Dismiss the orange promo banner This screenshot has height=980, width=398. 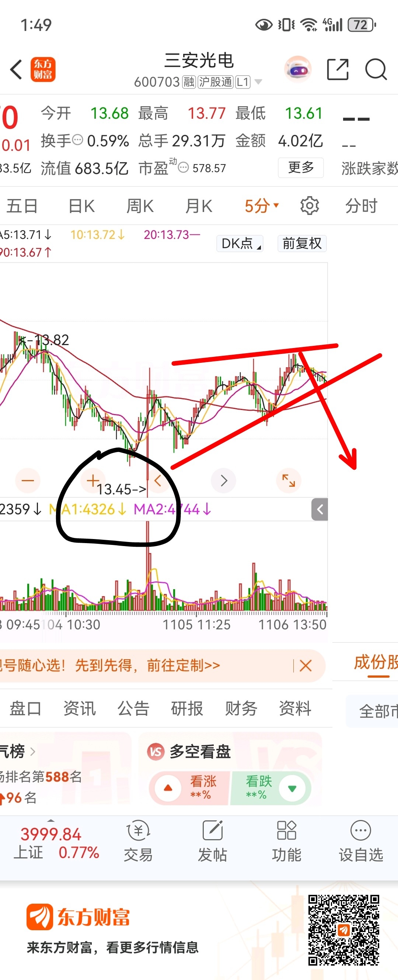pyautogui.click(x=306, y=666)
